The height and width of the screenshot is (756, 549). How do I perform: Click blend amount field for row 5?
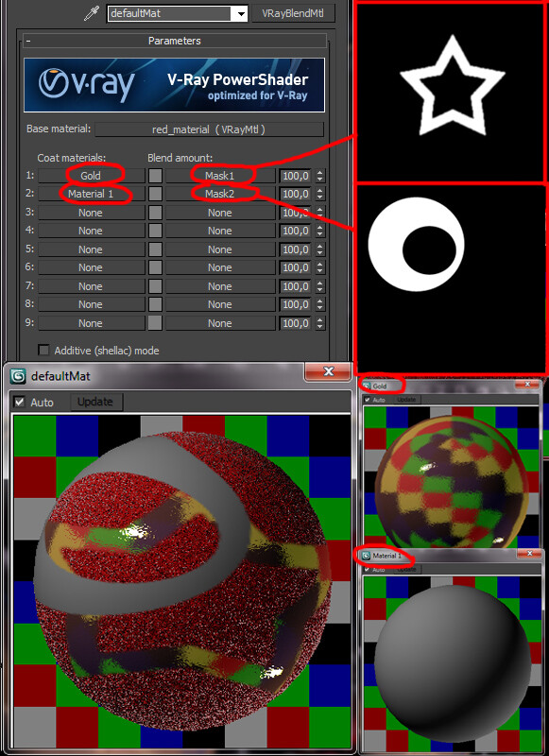[x=296, y=249]
